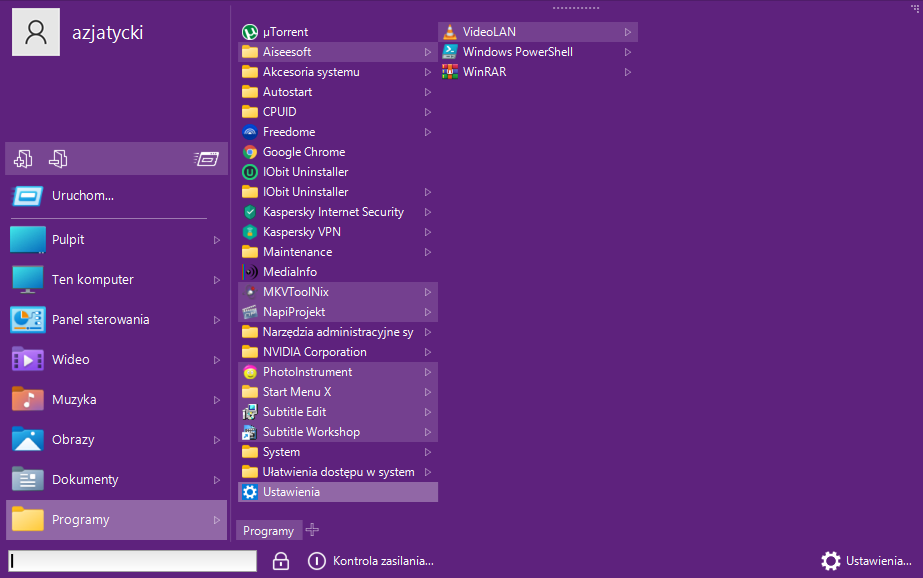Image resolution: width=923 pixels, height=578 pixels.
Task: Click the Panel sterowania icon
Action: pyautogui.click(x=28, y=319)
